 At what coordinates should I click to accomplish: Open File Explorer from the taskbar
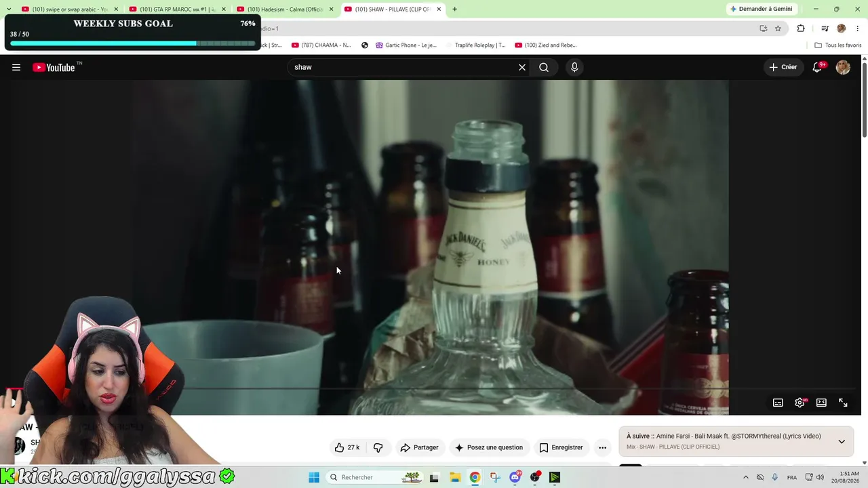454,477
